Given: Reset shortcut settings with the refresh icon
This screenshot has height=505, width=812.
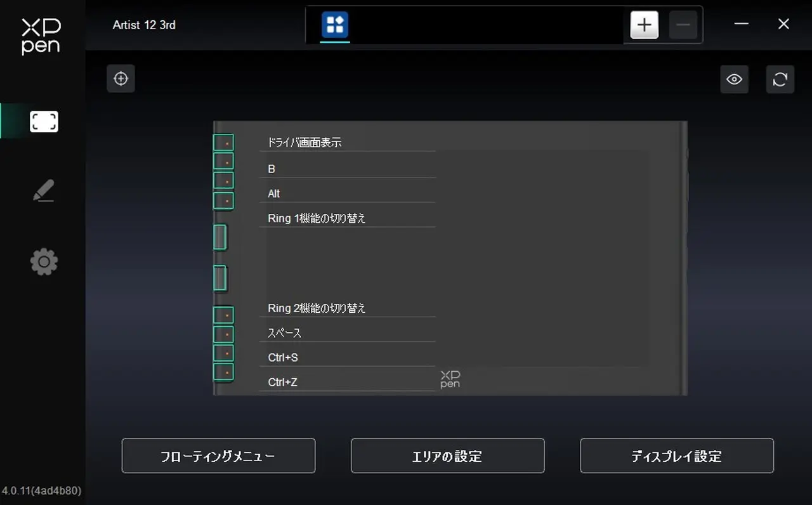Looking at the screenshot, I should (x=780, y=79).
